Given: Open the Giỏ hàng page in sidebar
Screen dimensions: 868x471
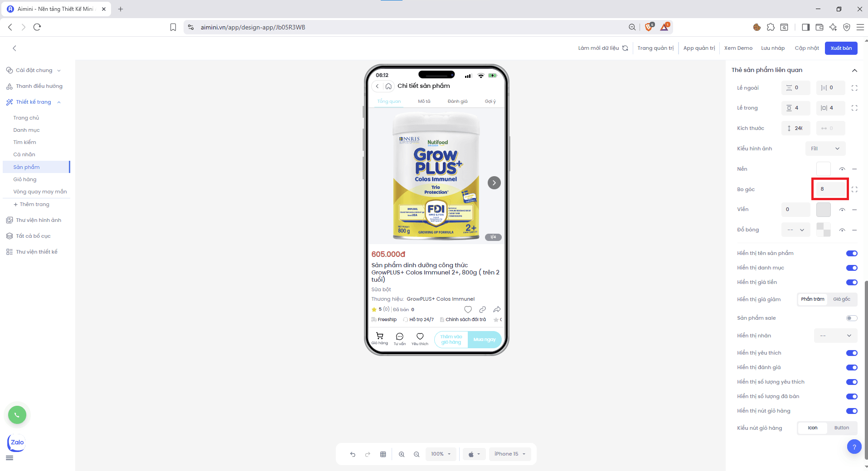Looking at the screenshot, I should pos(25,179).
